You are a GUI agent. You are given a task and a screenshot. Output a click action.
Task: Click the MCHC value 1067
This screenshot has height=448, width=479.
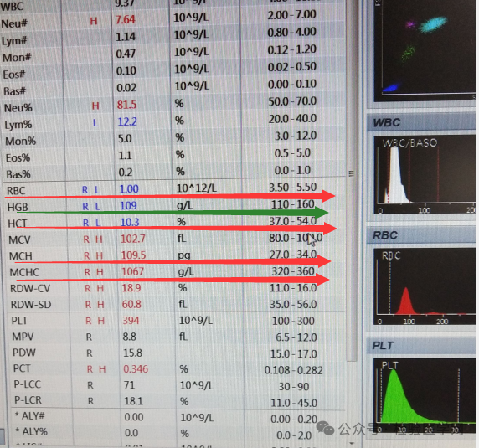pos(132,271)
